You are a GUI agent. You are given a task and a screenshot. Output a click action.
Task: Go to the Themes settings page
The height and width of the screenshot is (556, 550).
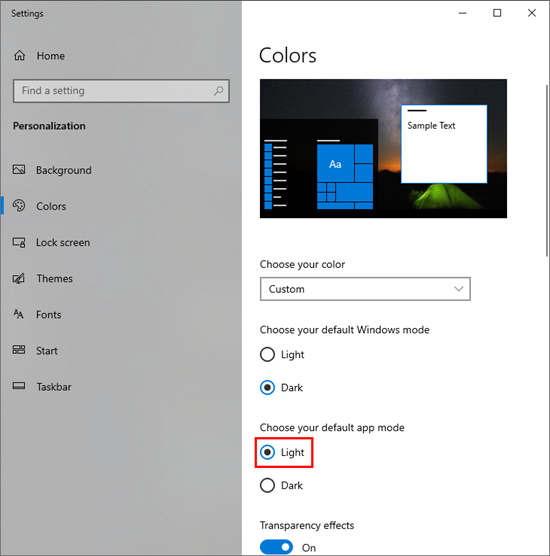click(x=55, y=278)
